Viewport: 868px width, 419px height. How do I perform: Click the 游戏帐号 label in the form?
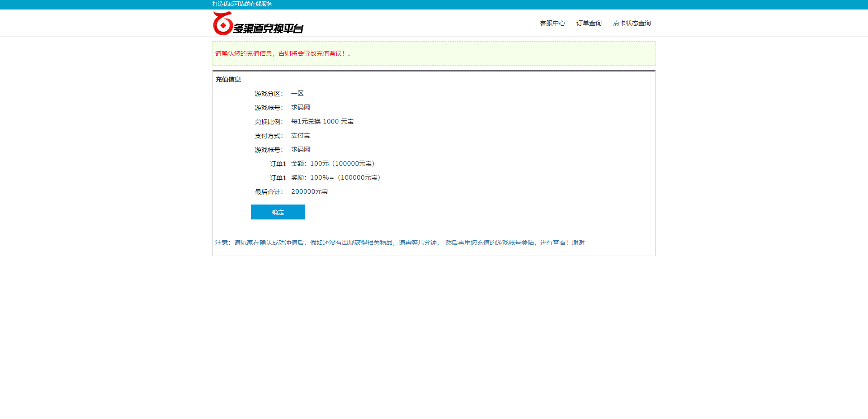click(x=269, y=149)
